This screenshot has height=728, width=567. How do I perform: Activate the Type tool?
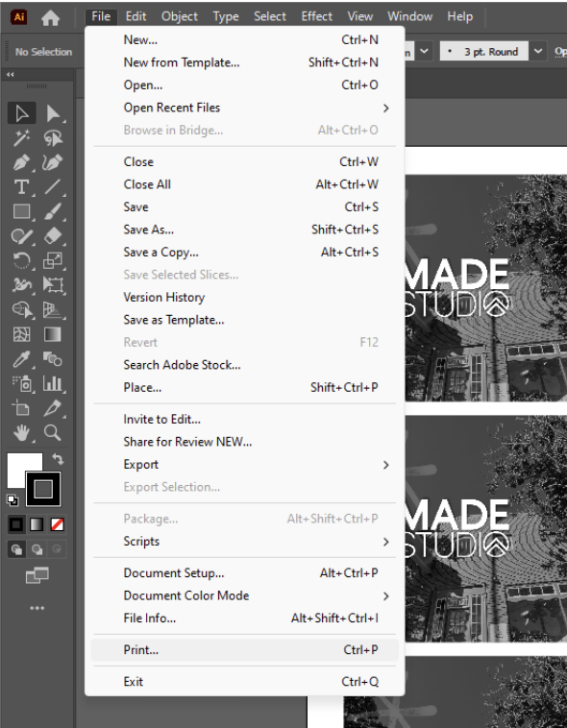coord(22,187)
